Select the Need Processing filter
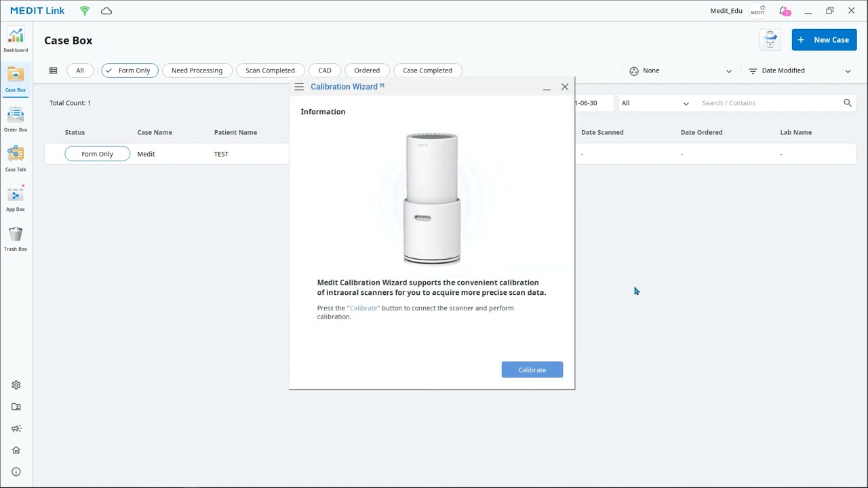This screenshot has height=488, width=868. pyautogui.click(x=197, y=70)
